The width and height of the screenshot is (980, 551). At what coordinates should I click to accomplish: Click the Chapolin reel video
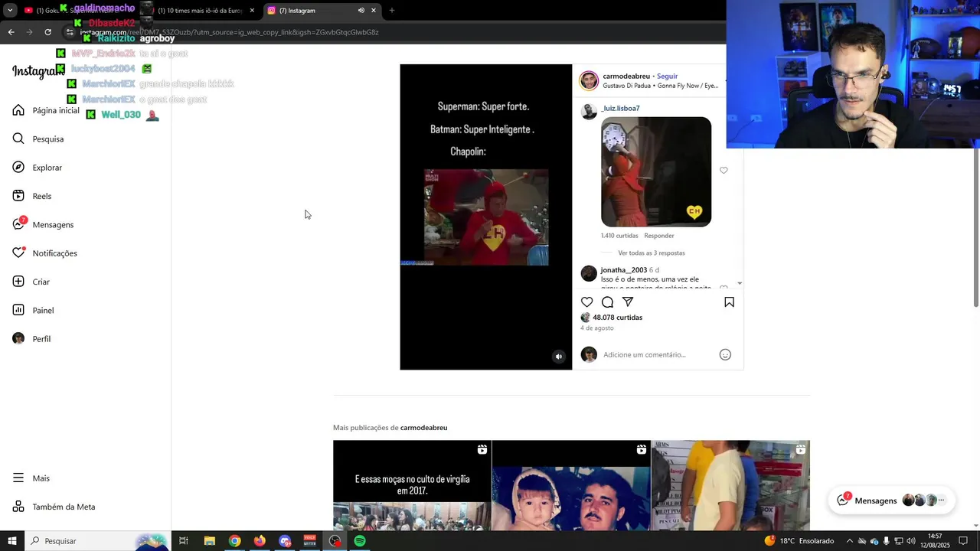tap(486, 217)
